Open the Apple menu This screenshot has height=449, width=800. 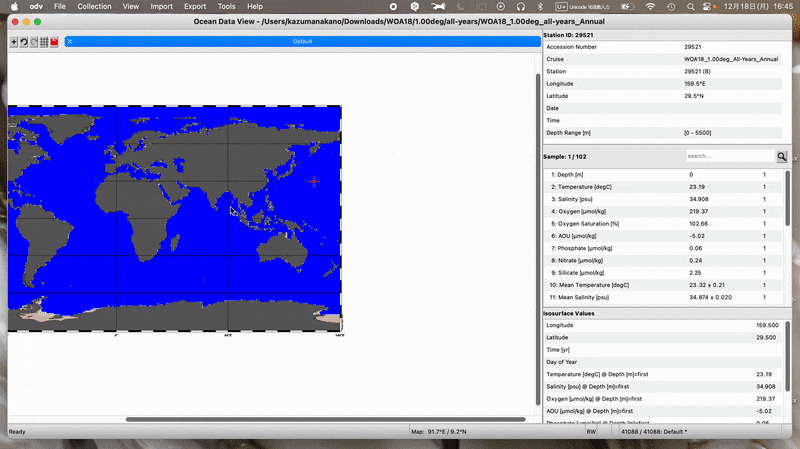14,7
